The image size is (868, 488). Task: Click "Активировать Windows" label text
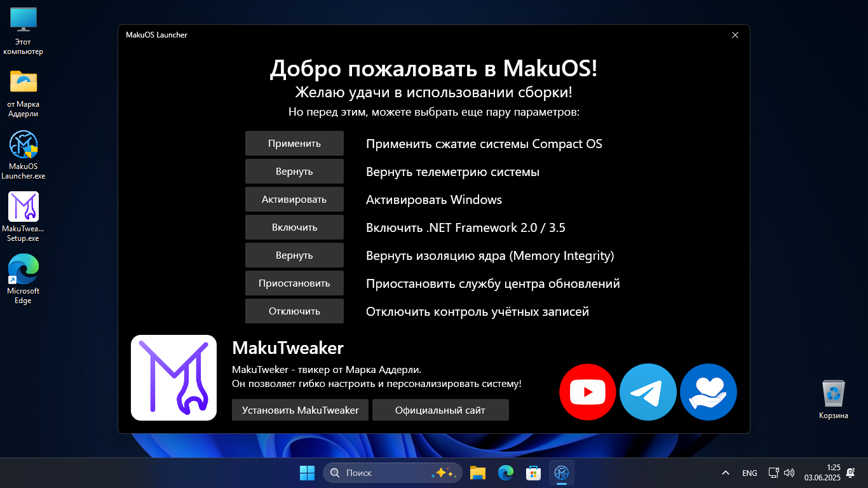click(434, 200)
